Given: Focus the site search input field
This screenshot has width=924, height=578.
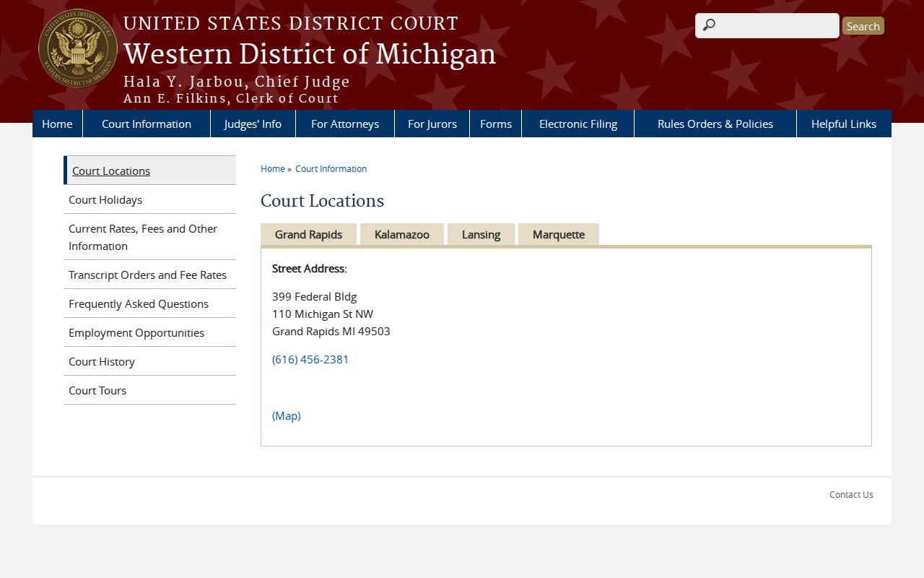Looking at the screenshot, I should tap(767, 25).
